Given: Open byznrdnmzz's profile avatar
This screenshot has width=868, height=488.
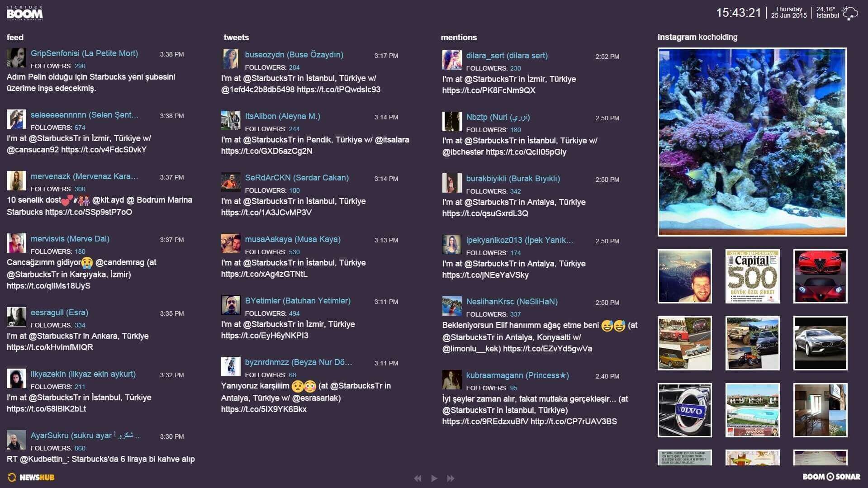Looking at the screenshot, I should (231, 367).
